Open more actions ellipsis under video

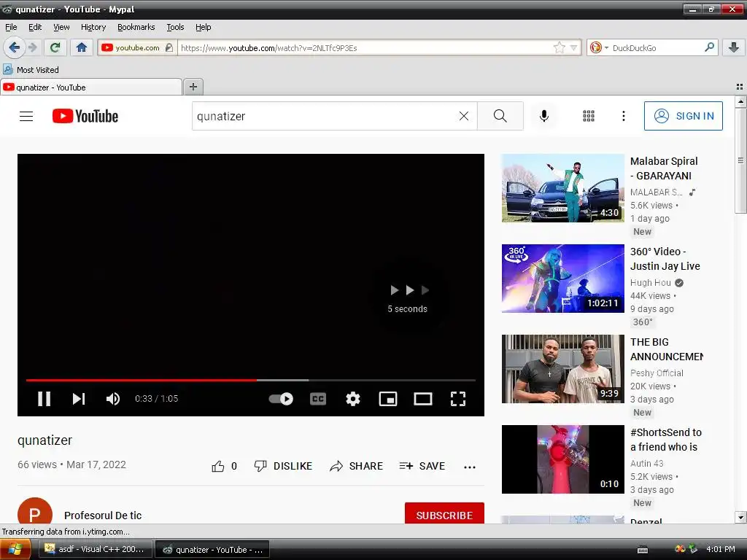470,467
